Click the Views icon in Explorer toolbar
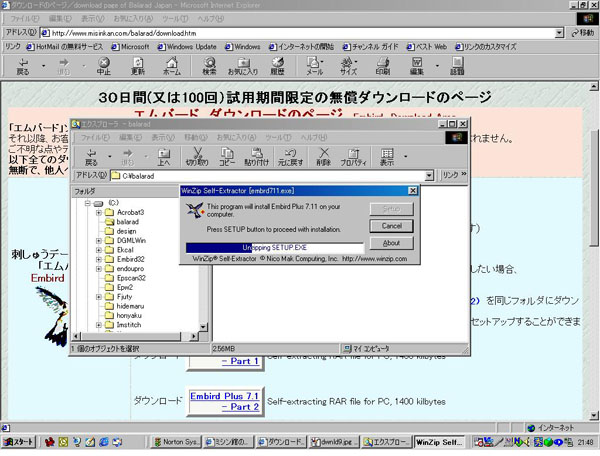The image size is (600, 456). pyautogui.click(x=387, y=157)
